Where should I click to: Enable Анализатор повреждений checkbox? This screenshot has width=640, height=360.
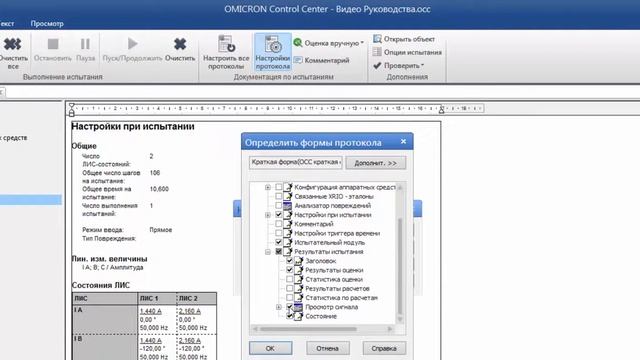[x=279, y=206]
